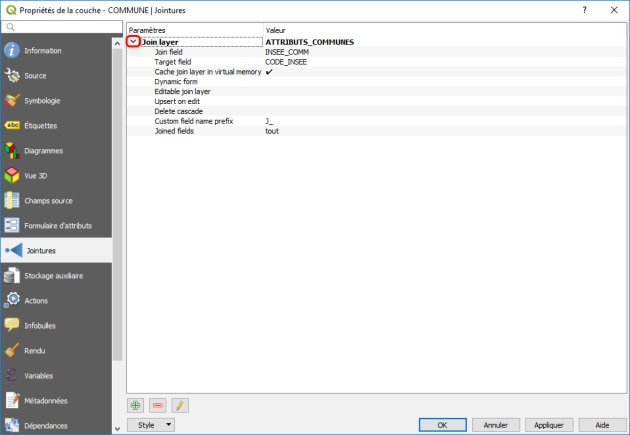Click the 'tout' joined fields value

272,131
